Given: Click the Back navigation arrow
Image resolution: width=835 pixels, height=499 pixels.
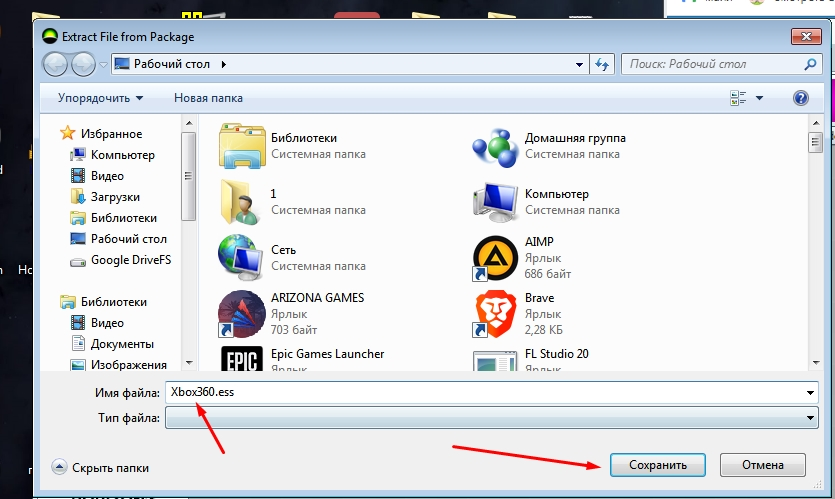Looking at the screenshot, I should 55,64.
